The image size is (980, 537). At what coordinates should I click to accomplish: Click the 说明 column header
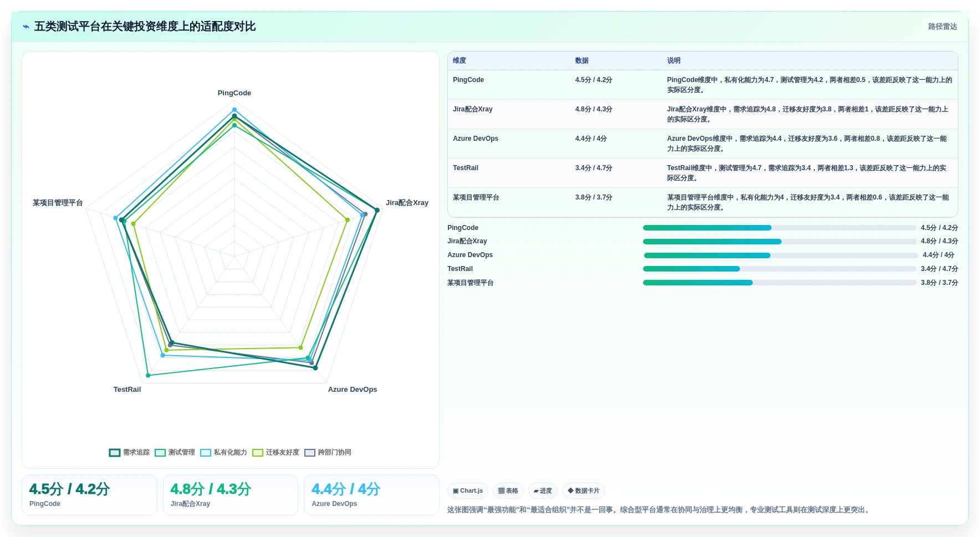(x=673, y=61)
